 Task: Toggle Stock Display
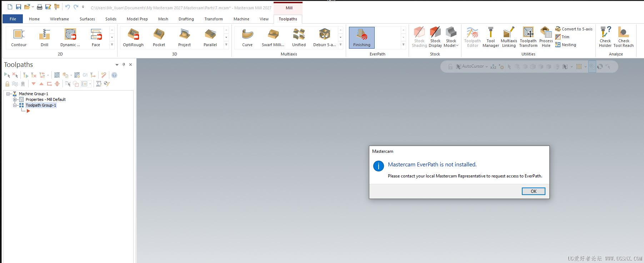tap(435, 37)
